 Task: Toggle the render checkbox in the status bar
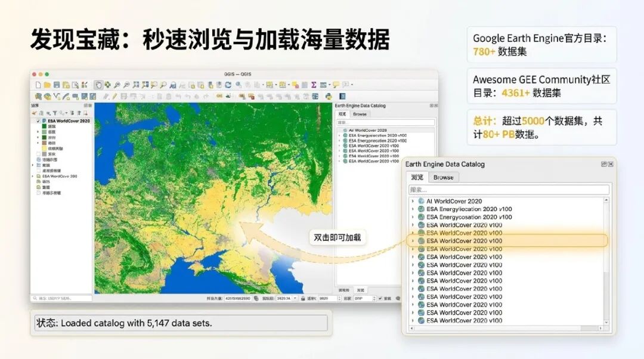(x=380, y=298)
